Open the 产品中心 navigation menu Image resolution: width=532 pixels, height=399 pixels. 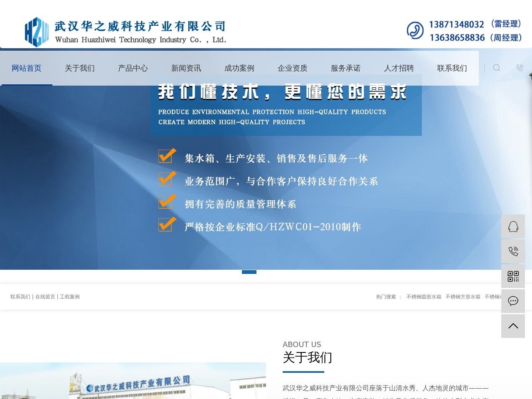pos(133,68)
